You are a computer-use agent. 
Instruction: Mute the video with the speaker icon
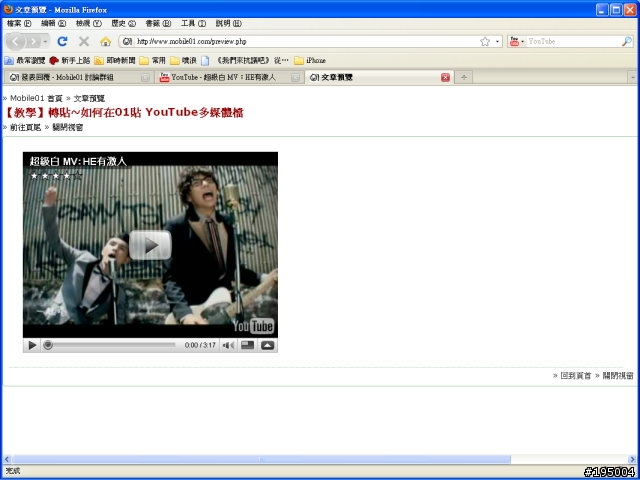point(228,345)
